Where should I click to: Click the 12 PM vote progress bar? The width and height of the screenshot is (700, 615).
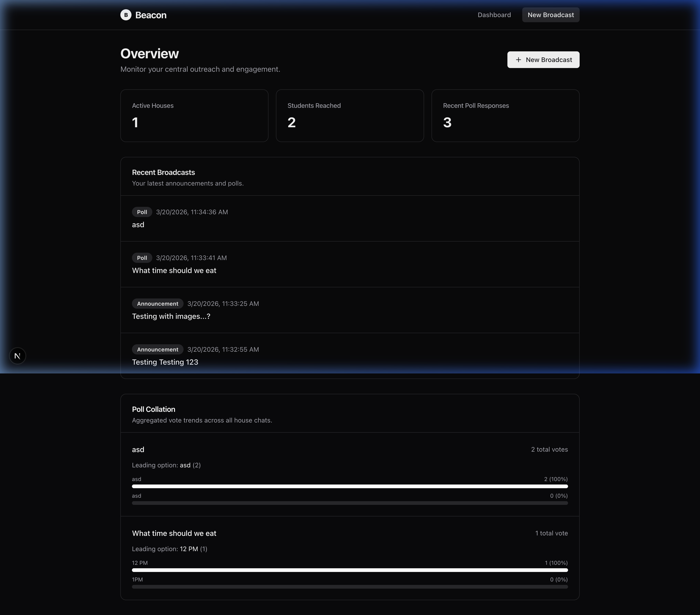pos(350,570)
